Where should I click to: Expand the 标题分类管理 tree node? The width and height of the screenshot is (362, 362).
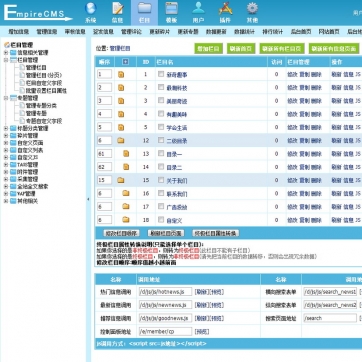6,128
